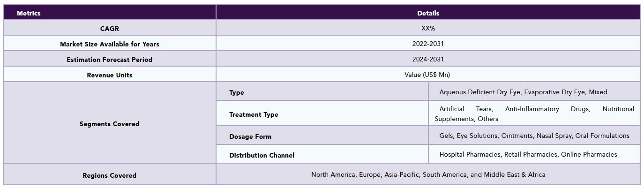Select the CAGR row label
This screenshot has width=644, height=189.
109,29
